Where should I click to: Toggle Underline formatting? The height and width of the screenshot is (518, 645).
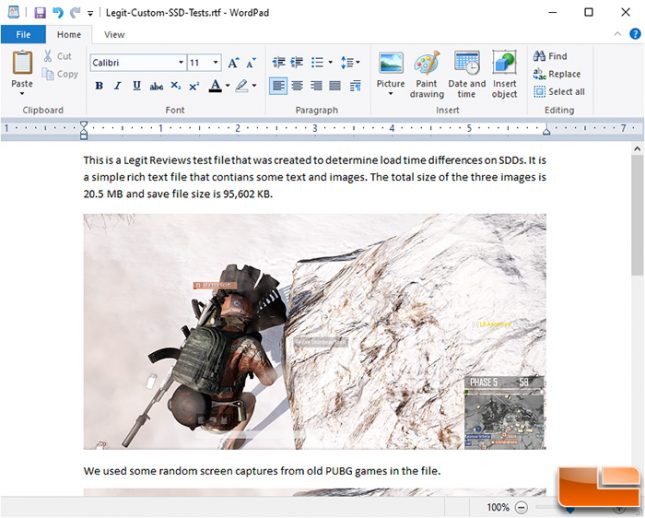(137, 86)
